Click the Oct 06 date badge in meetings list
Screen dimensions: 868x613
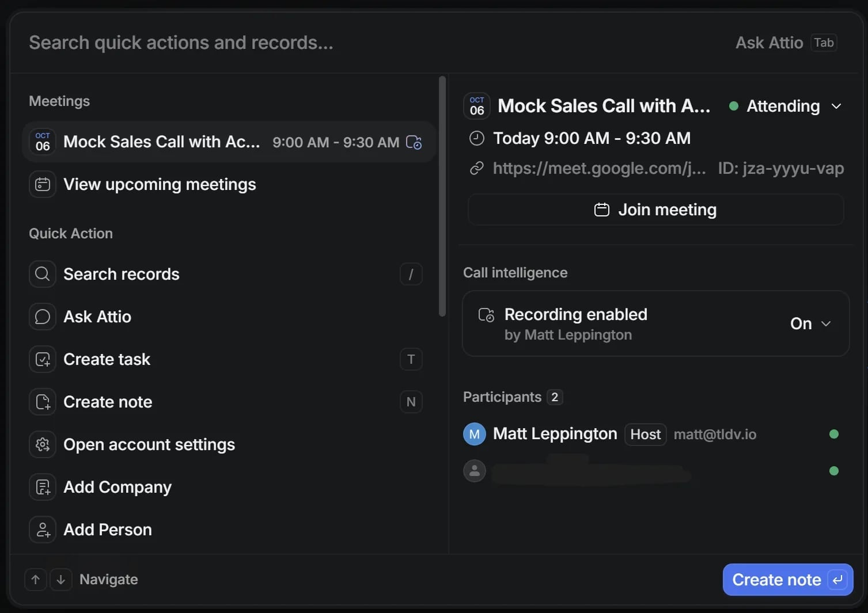click(x=43, y=142)
